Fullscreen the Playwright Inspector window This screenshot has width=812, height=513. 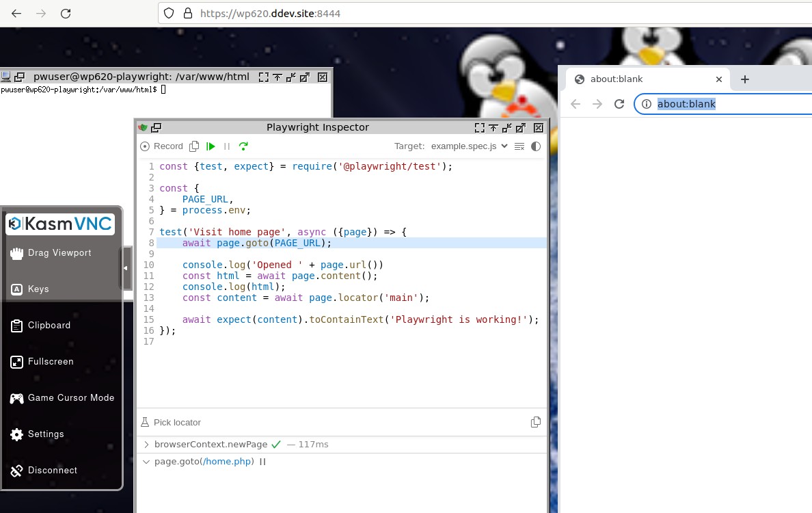[x=480, y=127]
